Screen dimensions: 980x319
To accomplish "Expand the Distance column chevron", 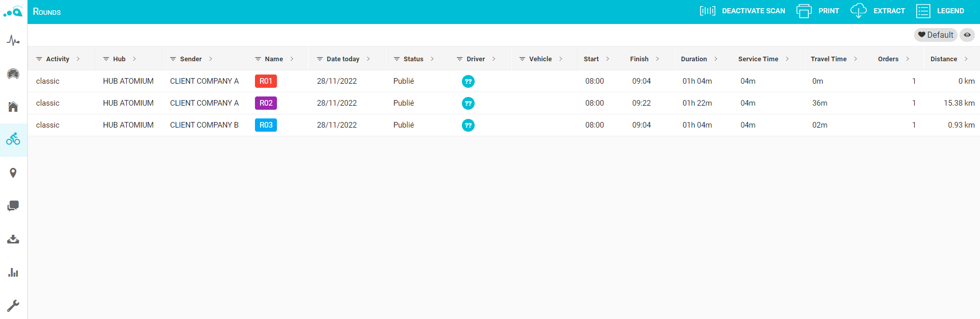I will [x=966, y=59].
